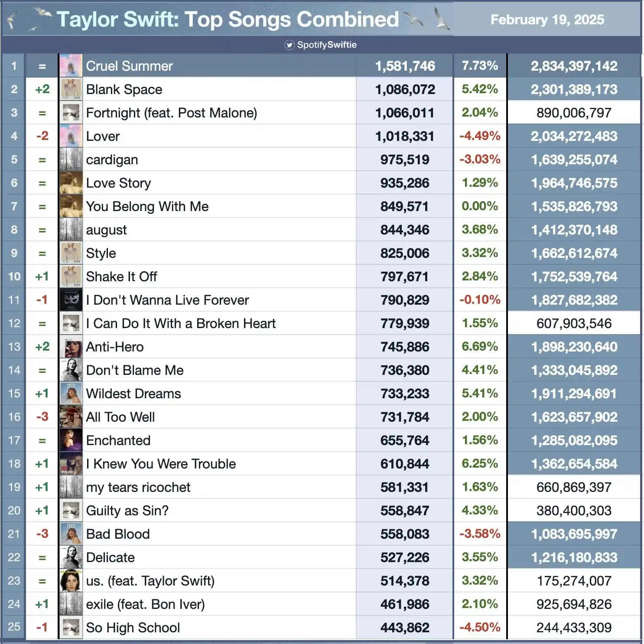Select the song title 'Lover'
Screen dimensions: 644x644
tap(103, 136)
